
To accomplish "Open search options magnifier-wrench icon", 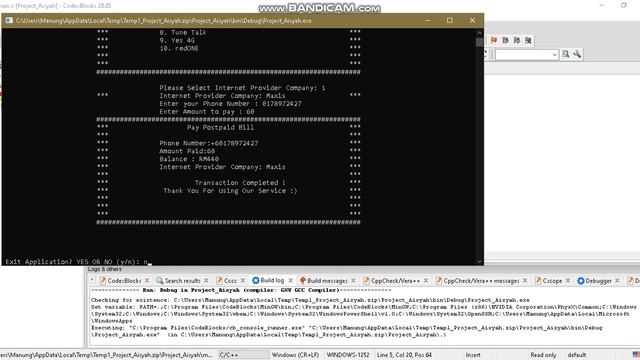I will tap(577, 54).
